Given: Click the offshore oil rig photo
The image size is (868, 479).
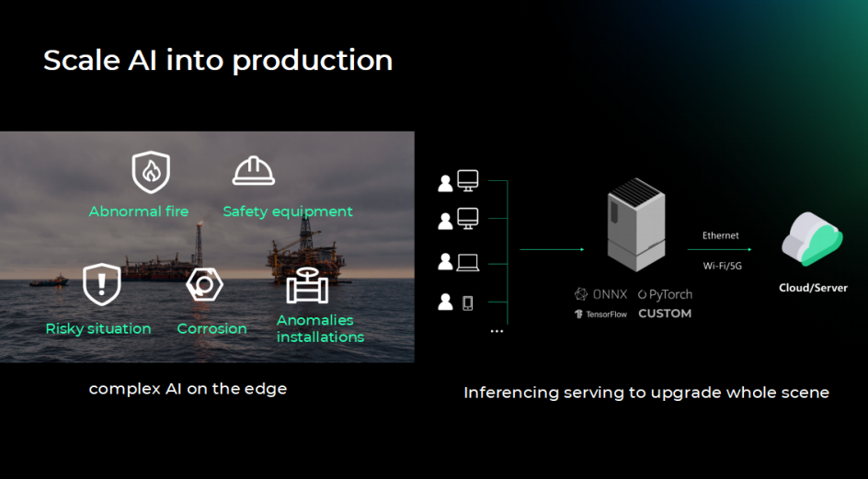Looking at the screenshot, I should [x=207, y=246].
